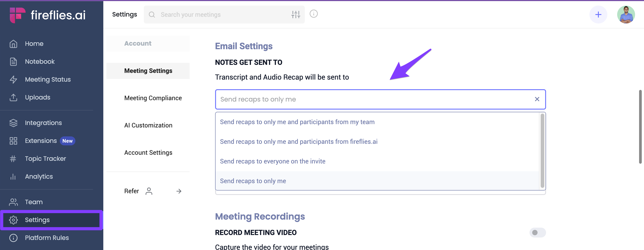The width and height of the screenshot is (644, 250).
Task: Click the Settings gear icon
Action: pos(13,220)
